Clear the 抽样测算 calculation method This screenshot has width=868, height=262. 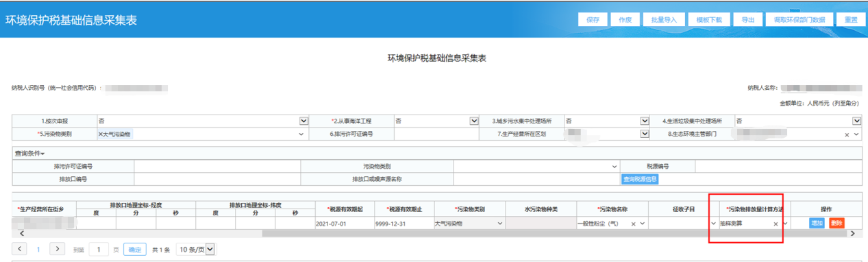[776, 224]
